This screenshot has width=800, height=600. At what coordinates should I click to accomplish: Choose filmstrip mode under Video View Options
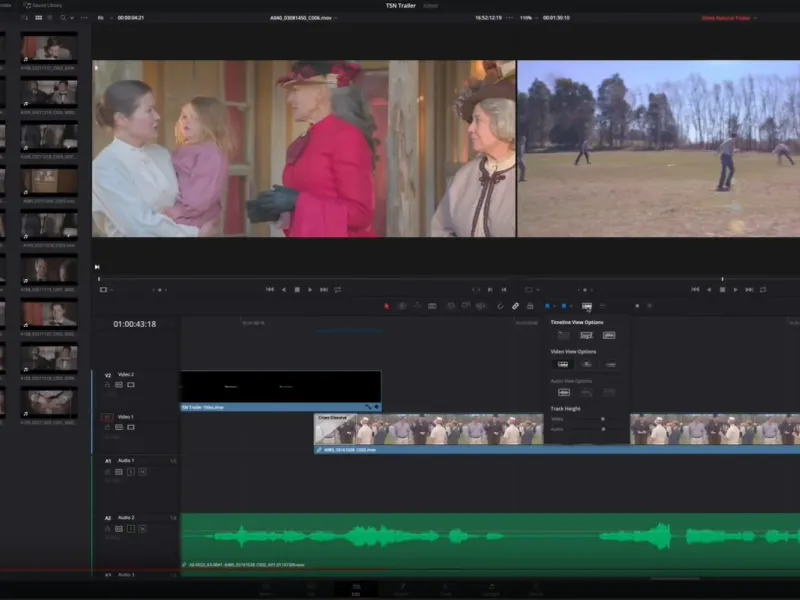point(563,364)
